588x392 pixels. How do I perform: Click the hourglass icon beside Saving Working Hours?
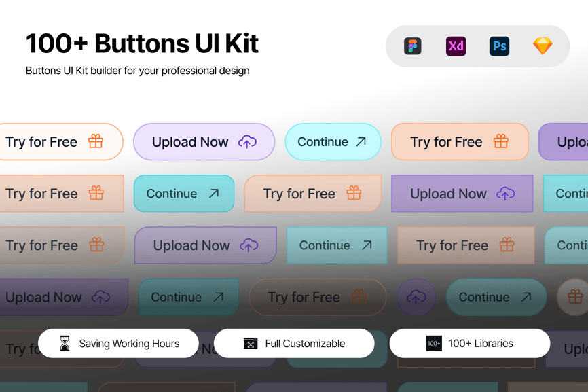tap(65, 344)
